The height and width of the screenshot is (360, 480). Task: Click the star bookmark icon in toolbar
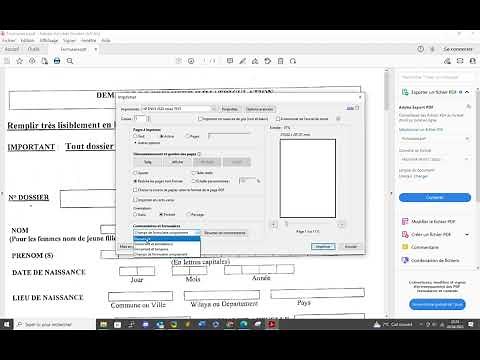[x=19, y=61]
